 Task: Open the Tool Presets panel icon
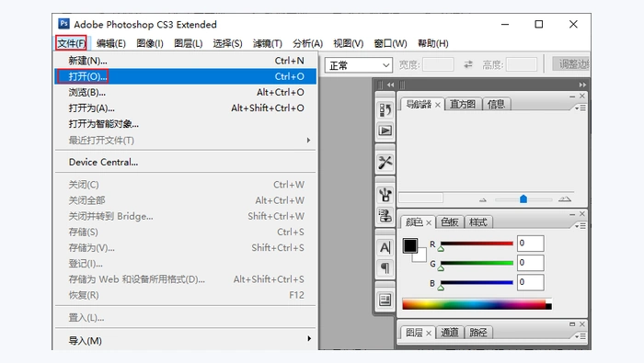point(385,163)
